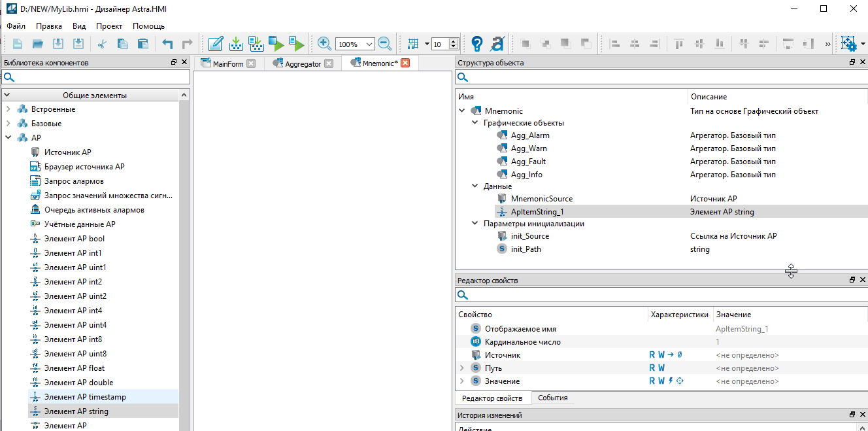The height and width of the screenshot is (431, 868).
Task: Click the zoom in magnifier icon
Action: pos(324,44)
